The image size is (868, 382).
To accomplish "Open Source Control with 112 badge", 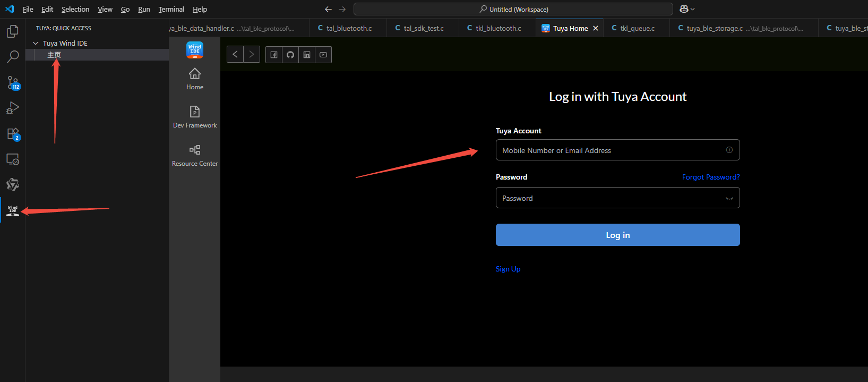I will click(x=13, y=82).
